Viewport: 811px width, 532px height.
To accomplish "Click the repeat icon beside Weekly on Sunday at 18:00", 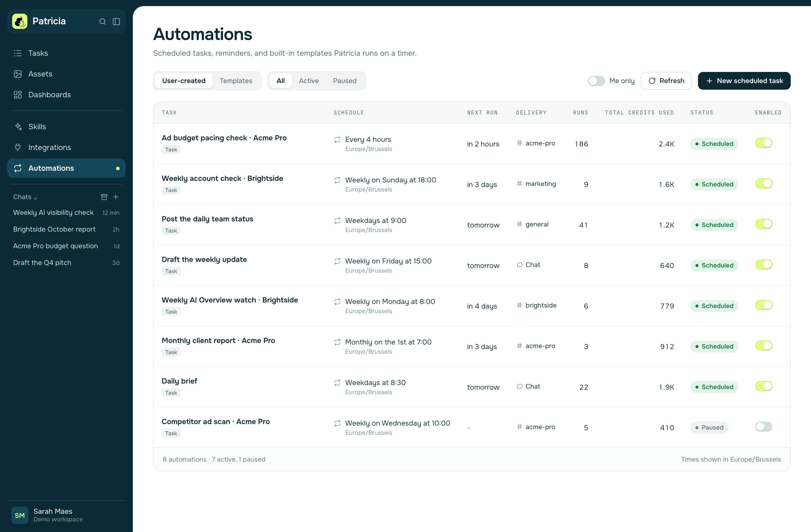I will pyautogui.click(x=337, y=180).
